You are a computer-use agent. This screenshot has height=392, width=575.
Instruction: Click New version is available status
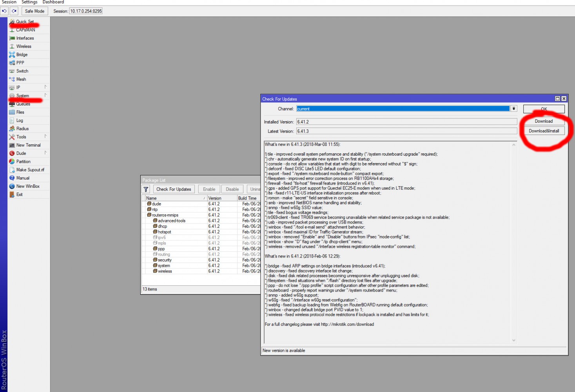(x=284, y=350)
